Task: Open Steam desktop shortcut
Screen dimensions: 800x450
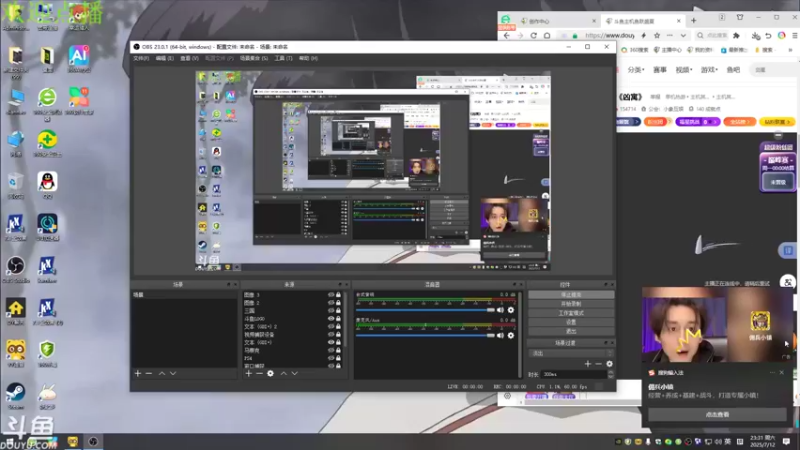Action: click(x=16, y=396)
